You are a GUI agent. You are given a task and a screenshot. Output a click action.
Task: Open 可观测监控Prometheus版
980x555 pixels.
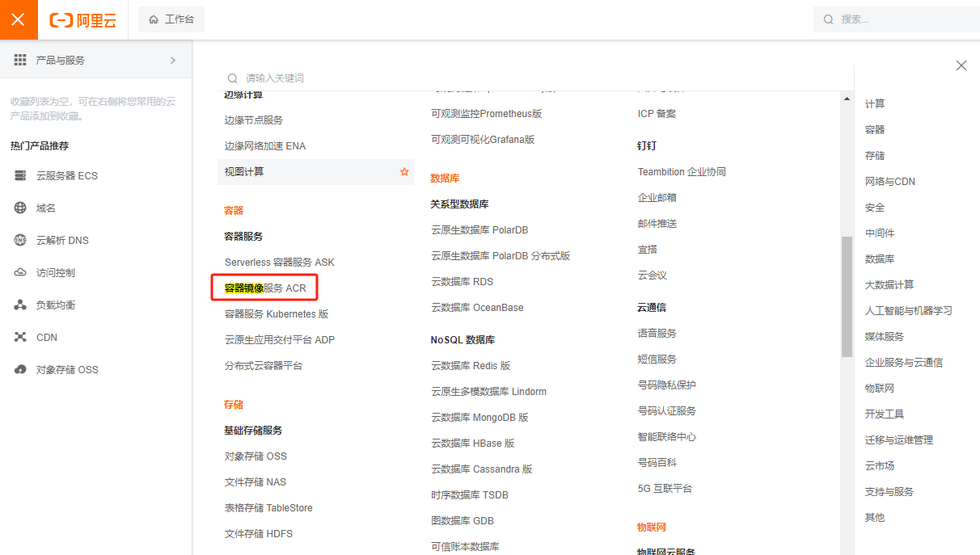(x=486, y=113)
